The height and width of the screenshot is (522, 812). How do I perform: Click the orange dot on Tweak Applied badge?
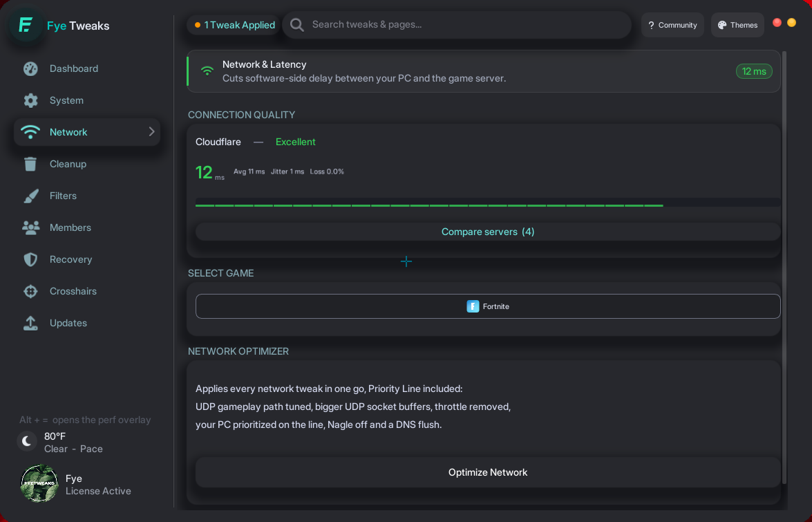(x=198, y=25)
